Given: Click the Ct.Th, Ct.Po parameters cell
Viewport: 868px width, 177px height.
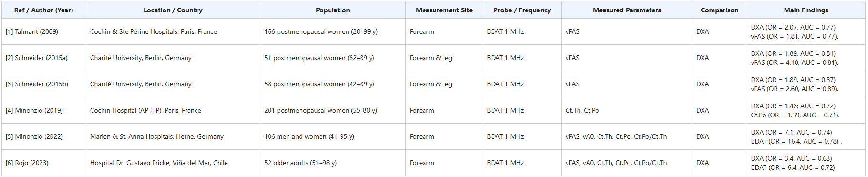Looking at the screenshot, I should [627, 110].
